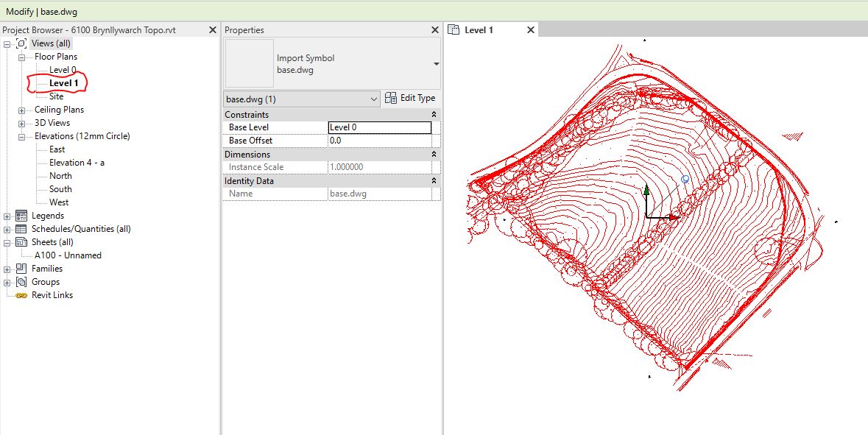Select the Level 1 floor plan
This screenshot has width=868, height=435.
tap(63, 83)
